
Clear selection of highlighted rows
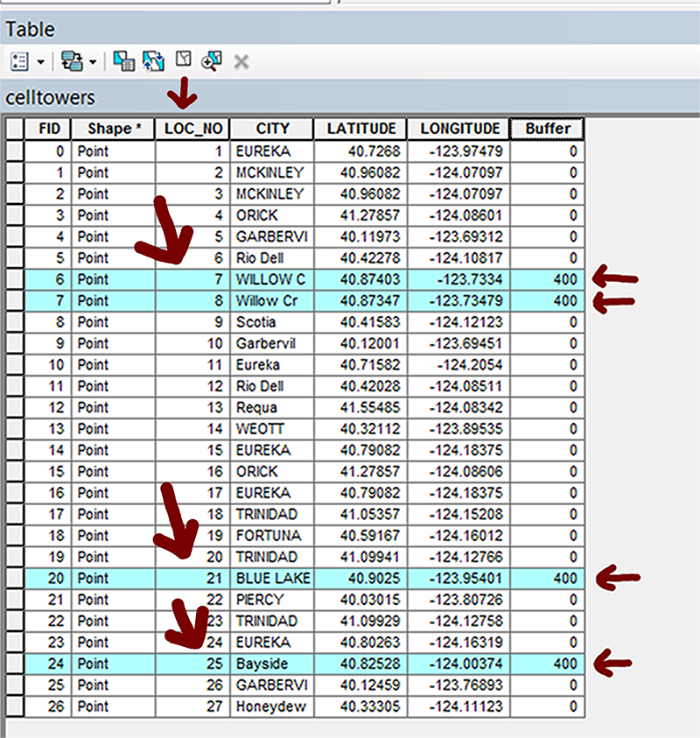[183, 60]
